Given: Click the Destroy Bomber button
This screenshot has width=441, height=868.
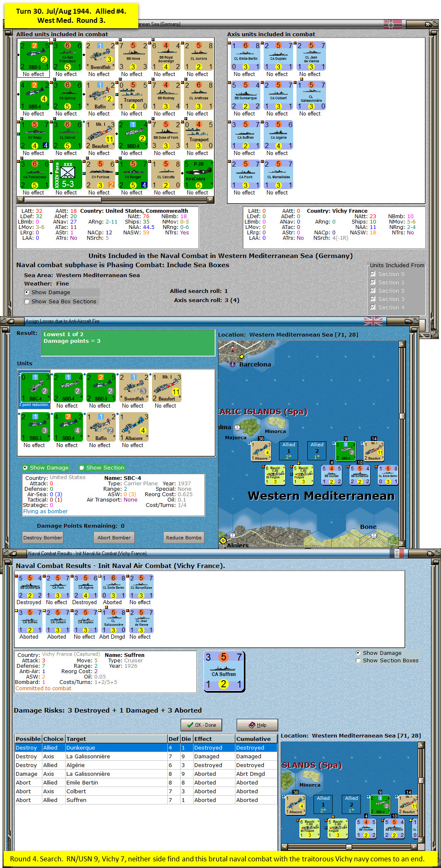Looking at the screenshot, I should coord(43,538).
